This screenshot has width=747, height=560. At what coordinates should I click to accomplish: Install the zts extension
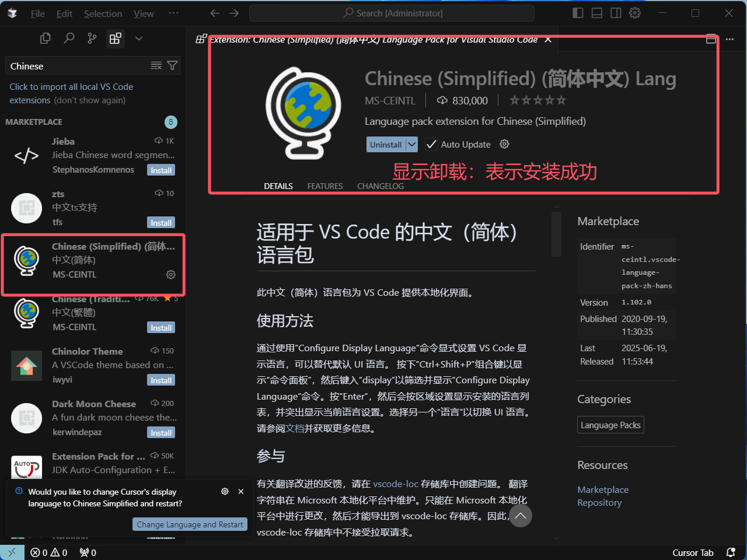pyautogui.click(x=161, y=223)
